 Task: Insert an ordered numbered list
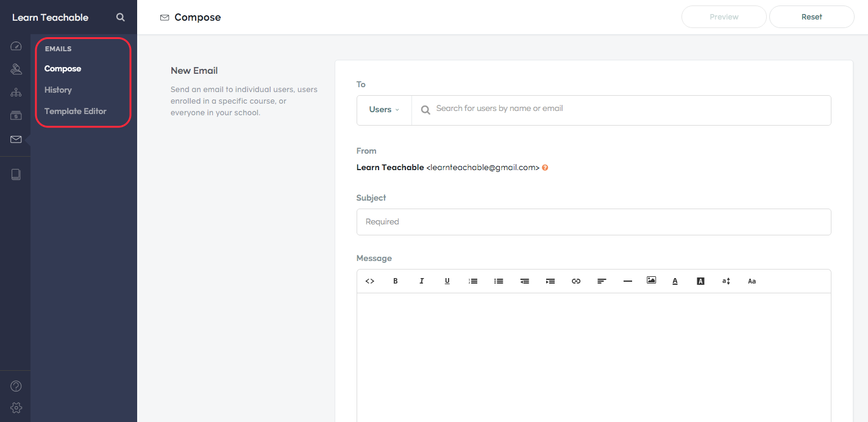pos(473,281)
